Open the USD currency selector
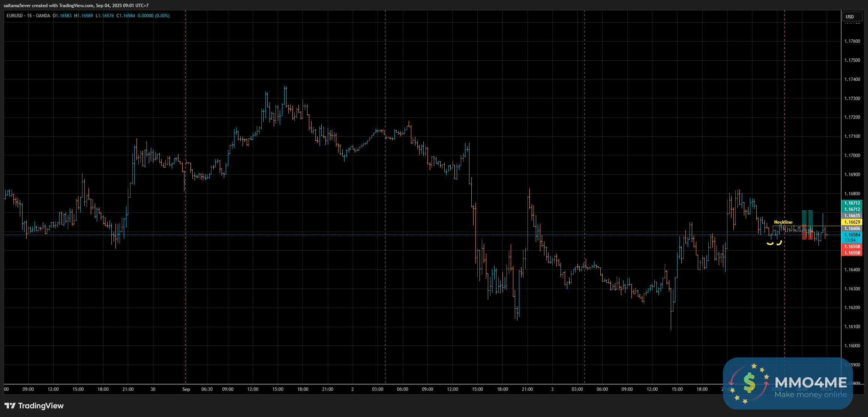 click(x=850, y=16)
